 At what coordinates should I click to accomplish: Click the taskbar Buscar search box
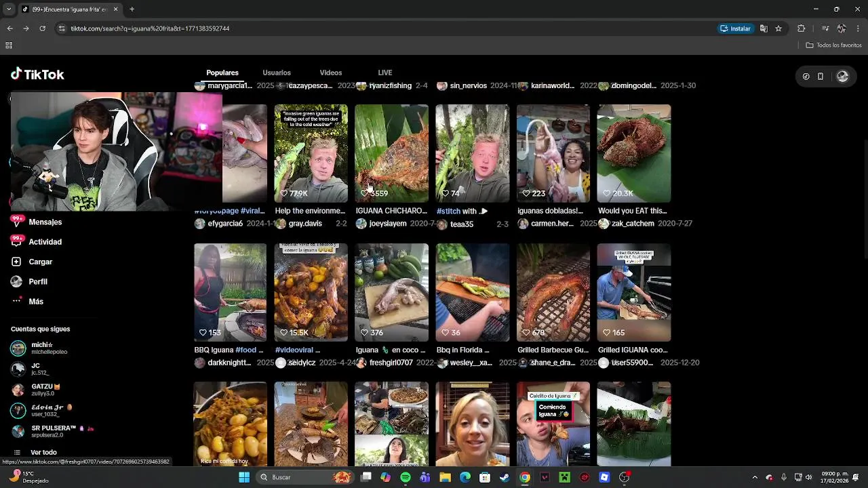(304, 477)
